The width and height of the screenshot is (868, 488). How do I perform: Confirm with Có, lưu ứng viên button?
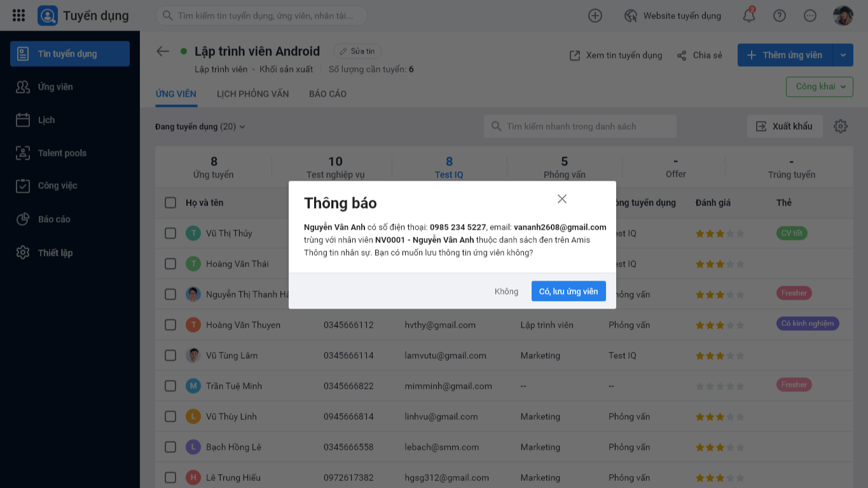(568, 291)
